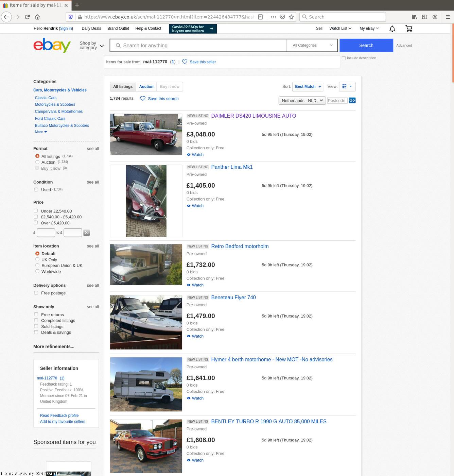Viewport: 454px width, 476px height.
Task: Expand the My eBay menu
Action: click(x=369, y=29)
